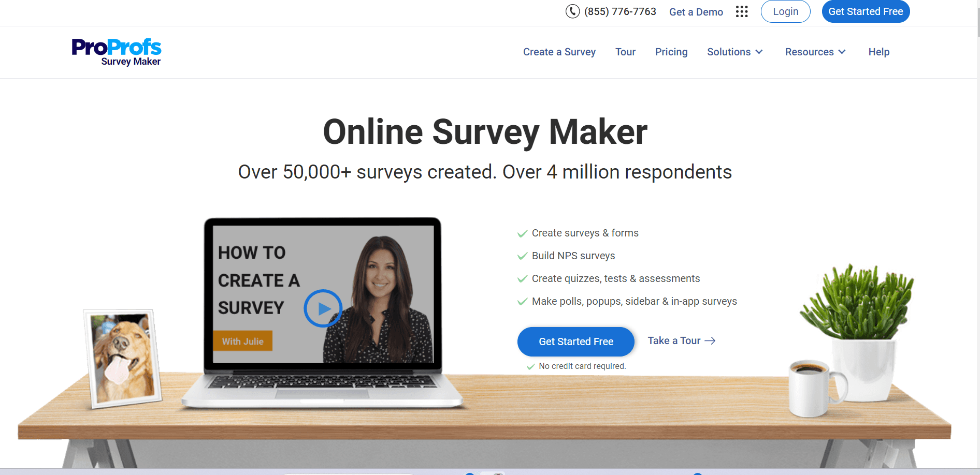
Task: Click the Get a Demo link
Action: [696, 12]
